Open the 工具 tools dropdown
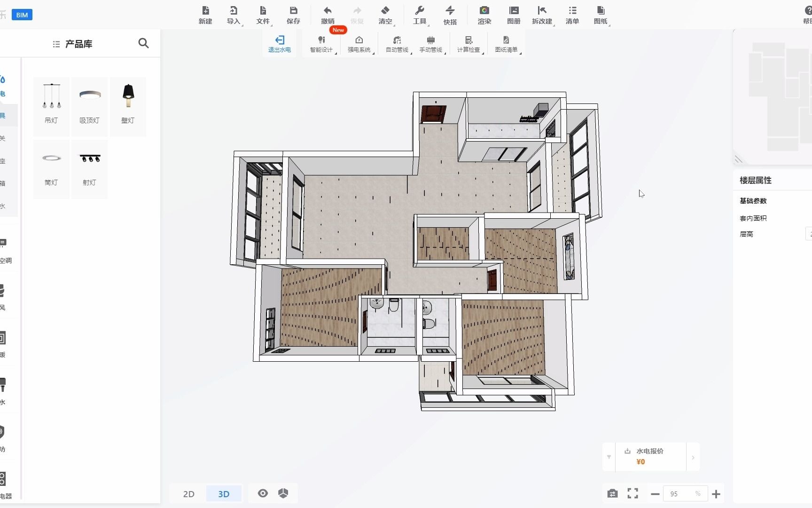This screenshot has width=812, height=508. pos(420,15)
